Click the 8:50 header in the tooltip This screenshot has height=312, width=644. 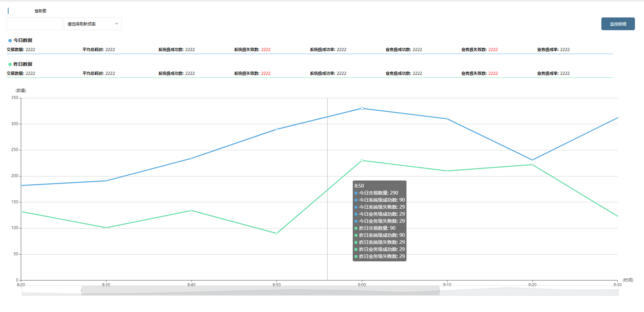359,186
